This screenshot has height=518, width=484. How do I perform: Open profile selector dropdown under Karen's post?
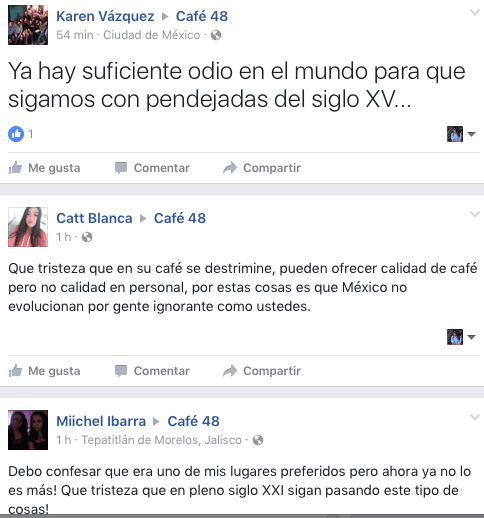point(461,134)
